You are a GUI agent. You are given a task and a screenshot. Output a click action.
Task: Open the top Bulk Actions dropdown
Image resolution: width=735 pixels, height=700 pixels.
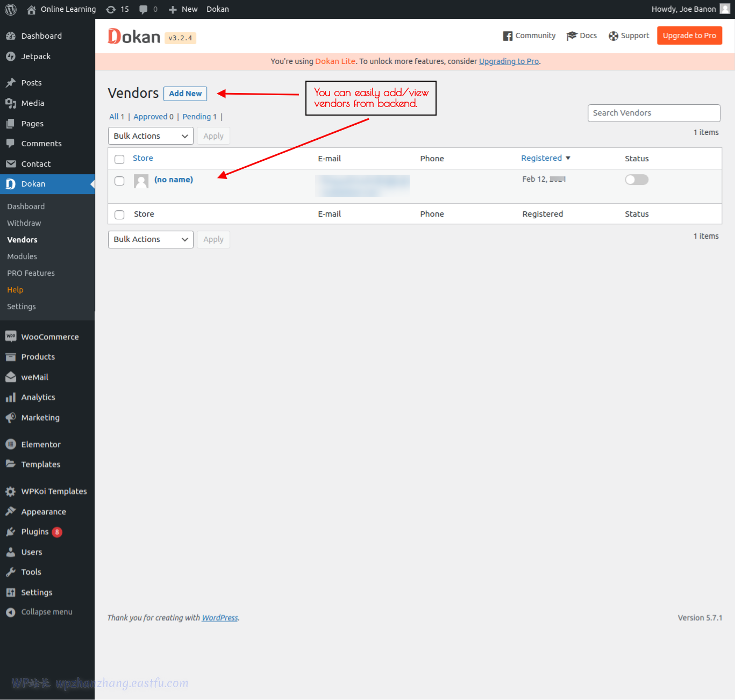point(151,136)
